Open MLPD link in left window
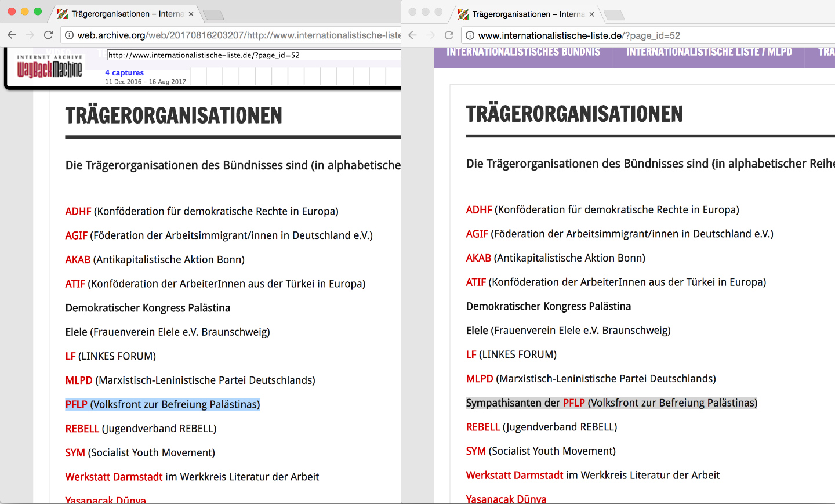835x504 pixels. tap(79, 380)
